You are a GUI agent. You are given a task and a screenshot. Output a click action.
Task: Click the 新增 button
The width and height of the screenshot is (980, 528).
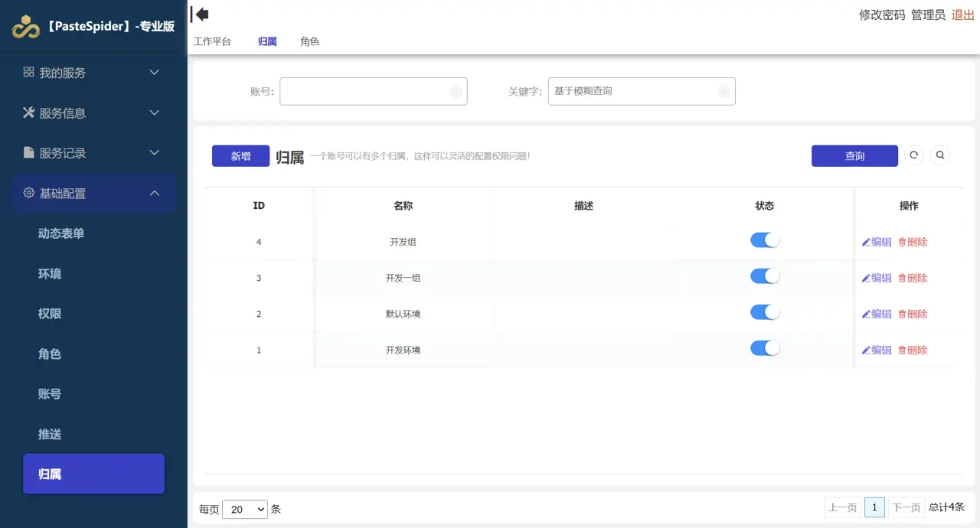coord(240,156)
